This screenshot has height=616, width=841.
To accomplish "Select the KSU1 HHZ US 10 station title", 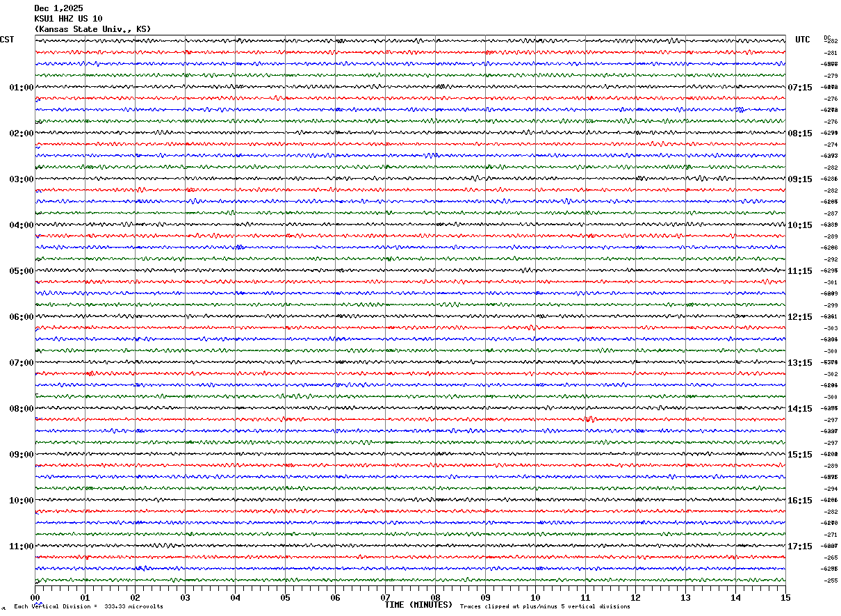I will coord(68,19).
